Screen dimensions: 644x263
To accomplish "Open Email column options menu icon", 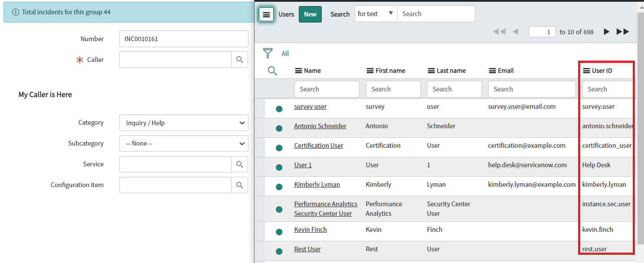I will (492, 71).
